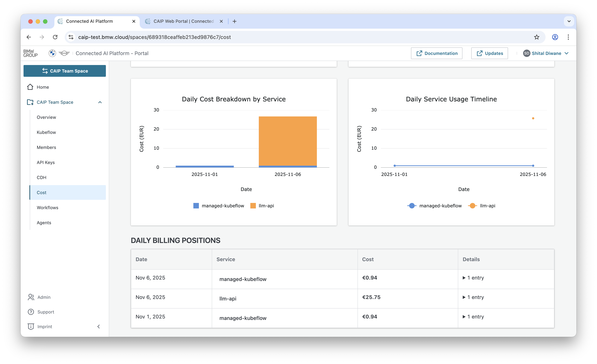
Task: Open the Documentation link
Action: pyautogui.click(x=437, y=53)
